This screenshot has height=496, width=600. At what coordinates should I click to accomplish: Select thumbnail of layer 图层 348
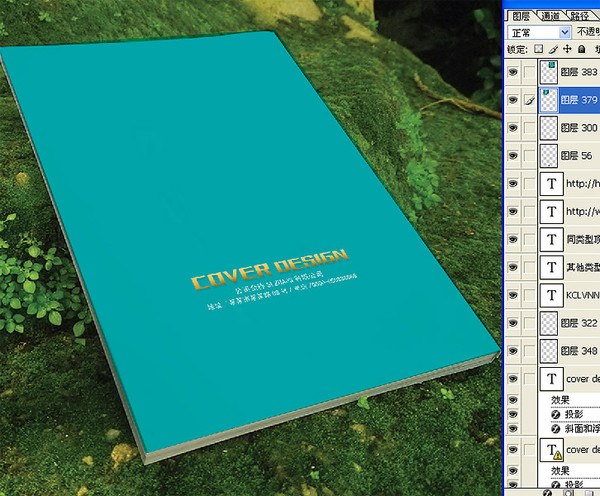coord(549,351)
